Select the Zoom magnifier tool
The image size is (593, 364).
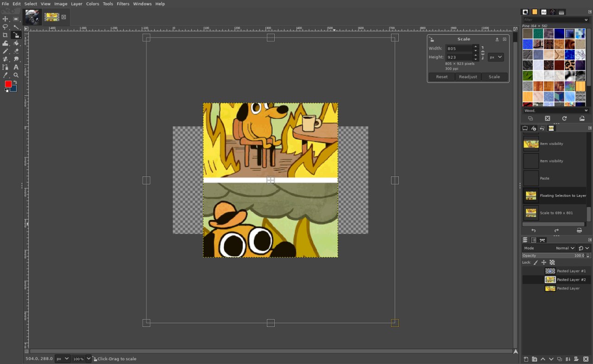point(16,75)
